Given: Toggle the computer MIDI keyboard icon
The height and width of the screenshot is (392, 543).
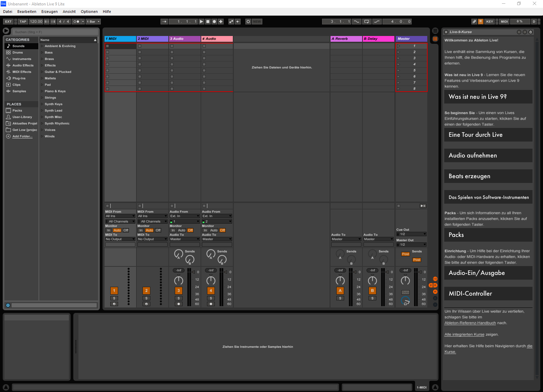Looking at the screenshot, I should [x=481, y=21].
